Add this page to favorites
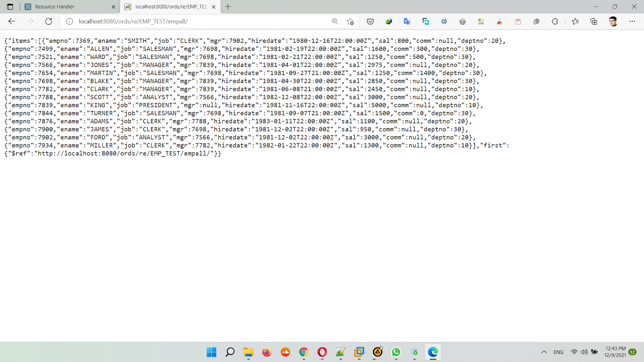Image resolution: width=644 pixels, height=362 pixels. coord(350,22)
